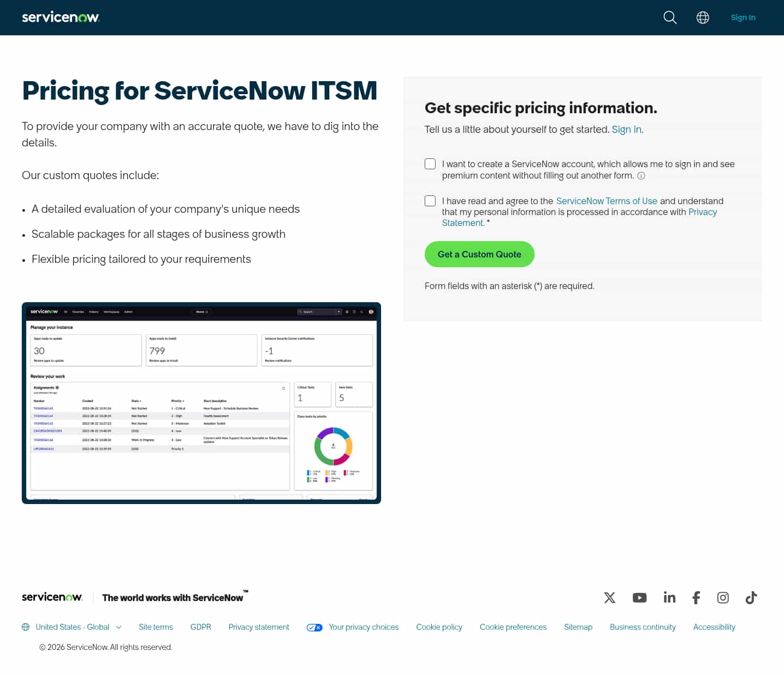Viewport: 784px width, 675px height.
Task: Open the X (Twitter) social icon
Action: [610, 598]
